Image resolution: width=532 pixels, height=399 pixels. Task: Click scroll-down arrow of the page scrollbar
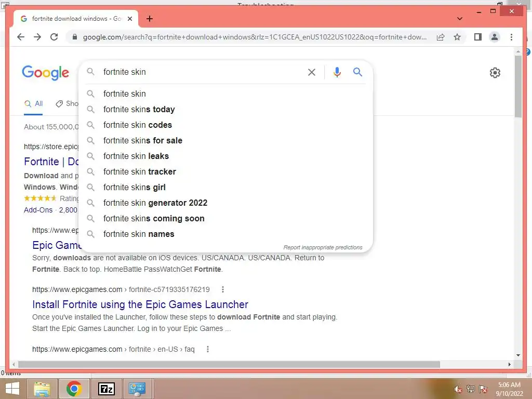[518, 355]
